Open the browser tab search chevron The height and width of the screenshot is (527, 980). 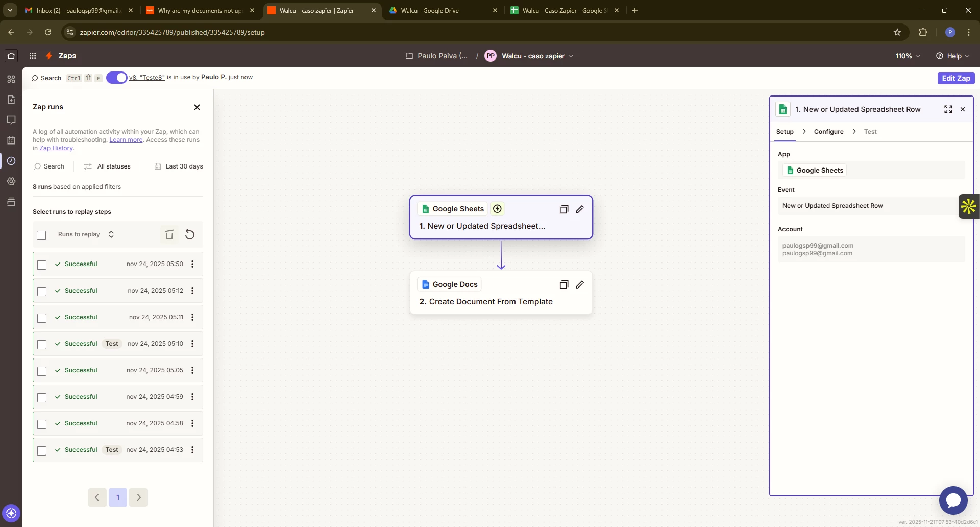click(x=10, y=10)
